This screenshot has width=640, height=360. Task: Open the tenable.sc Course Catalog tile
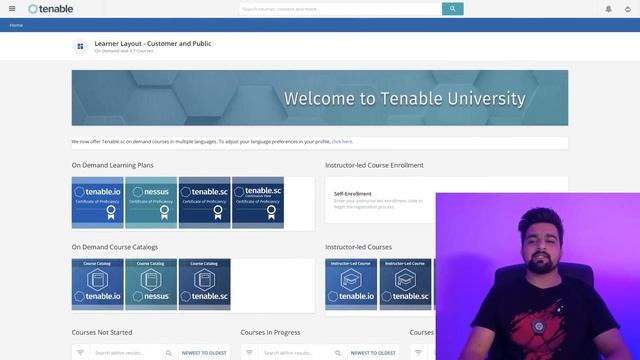tap(204, 284)
